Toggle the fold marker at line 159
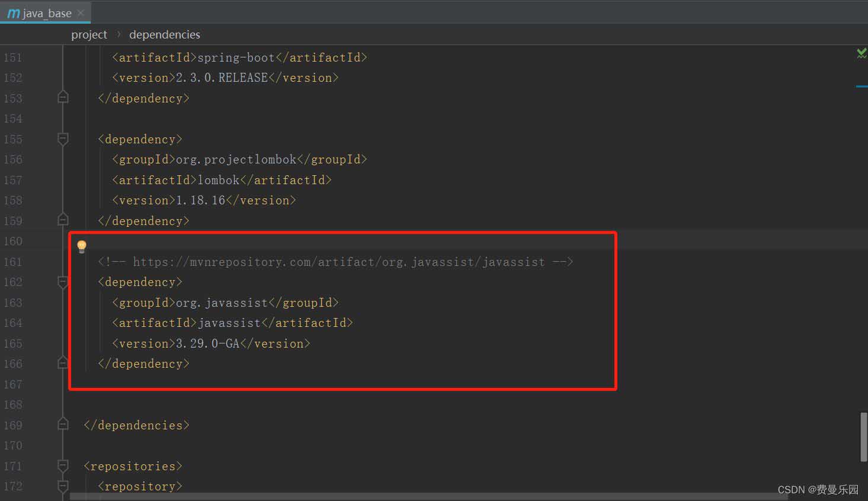 (63, 220)
